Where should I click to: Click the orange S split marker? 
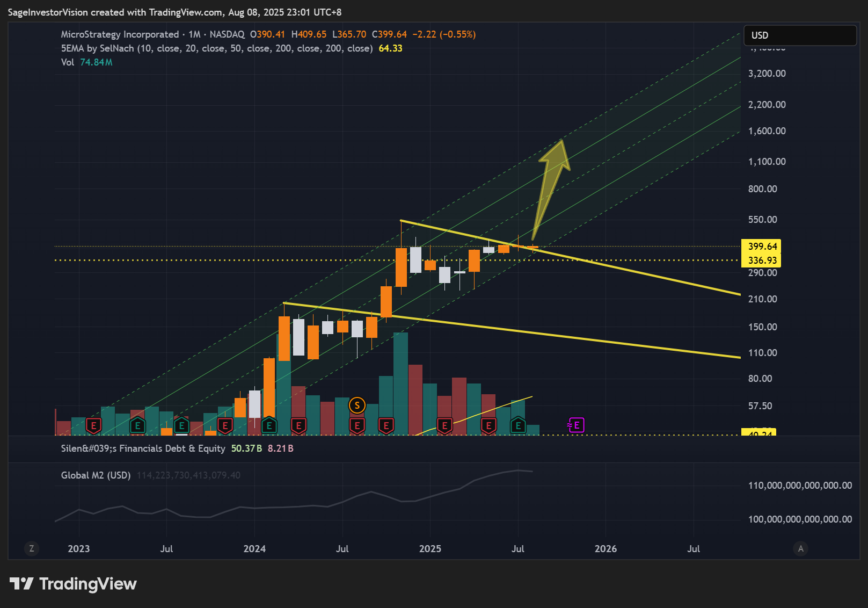357,406
